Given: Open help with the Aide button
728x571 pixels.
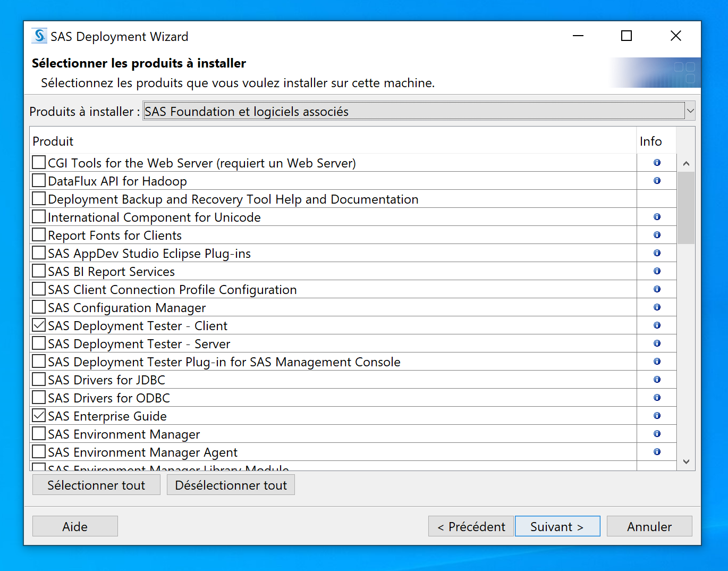Looking at the screenshot, I should click(x=75, y=526).
